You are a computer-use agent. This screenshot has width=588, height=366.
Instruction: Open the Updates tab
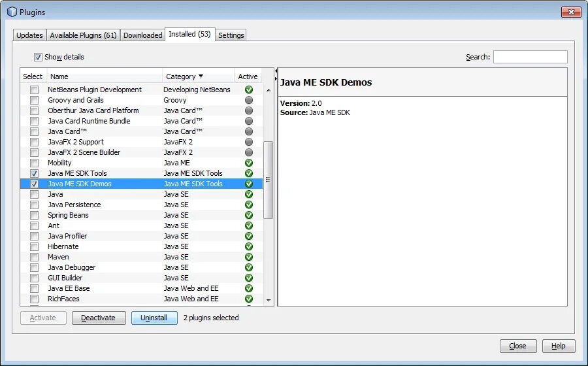[x=29, y=35]
